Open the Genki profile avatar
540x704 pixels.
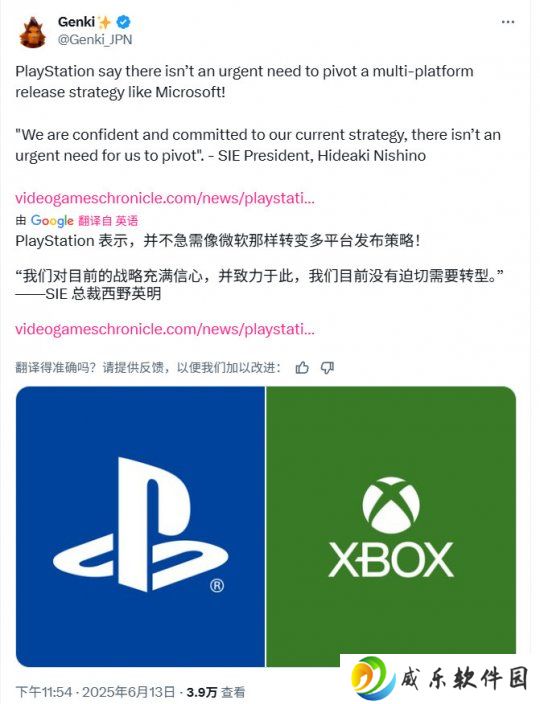click(x=33, y=31)
